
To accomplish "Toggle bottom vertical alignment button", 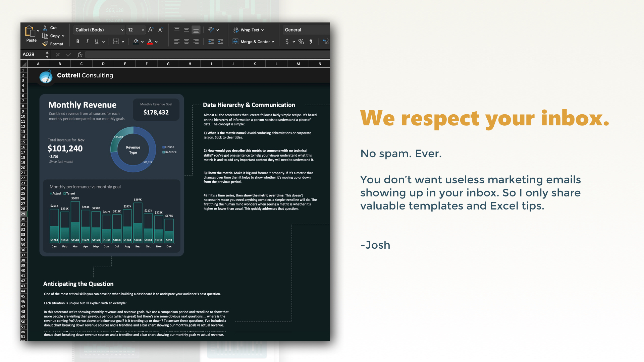I will click(196, 30).
